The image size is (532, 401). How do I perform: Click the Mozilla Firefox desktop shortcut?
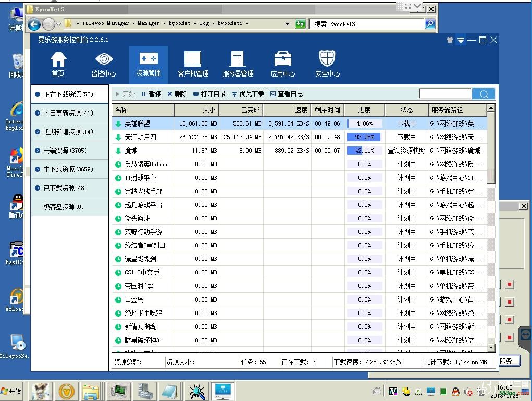pos(15,162)
